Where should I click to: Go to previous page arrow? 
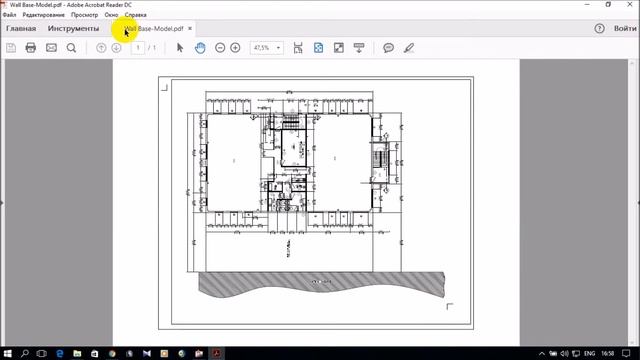(x=101, y=48)
